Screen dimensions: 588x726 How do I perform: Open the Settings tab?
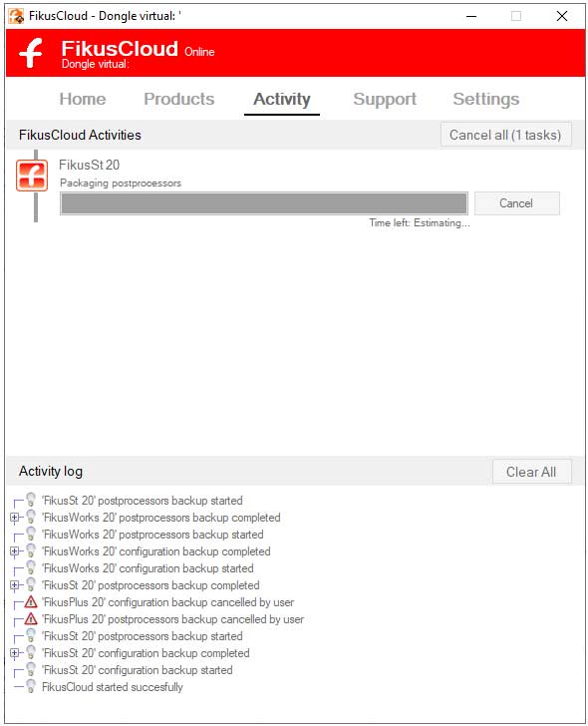click(x=485, y=99)
